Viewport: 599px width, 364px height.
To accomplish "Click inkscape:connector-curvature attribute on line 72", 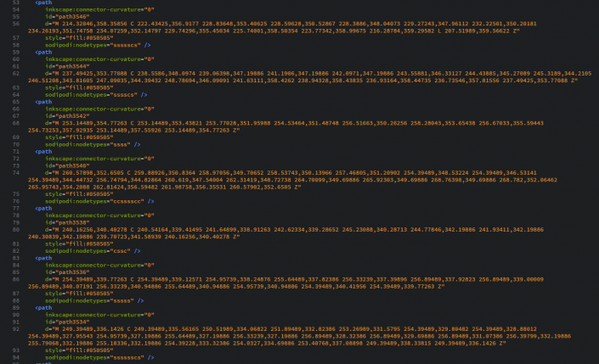I will tap(99, 159).
